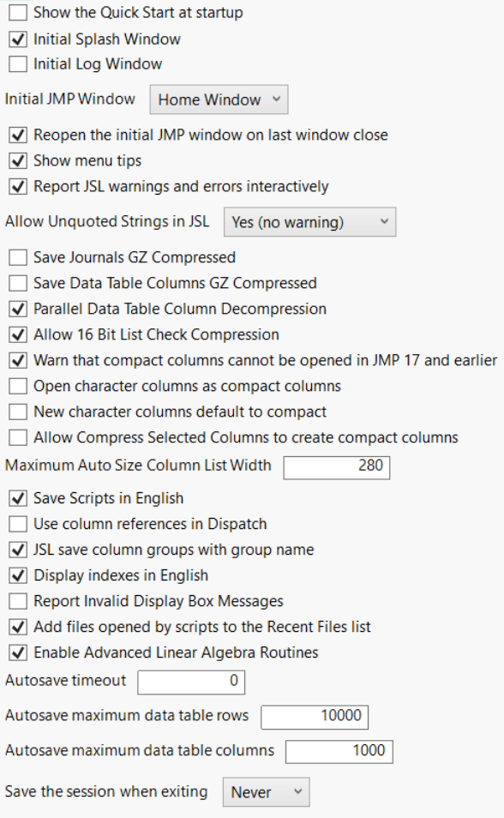
Task: Click the Autosave timeout input field
Action: click(x=191, y=682)
